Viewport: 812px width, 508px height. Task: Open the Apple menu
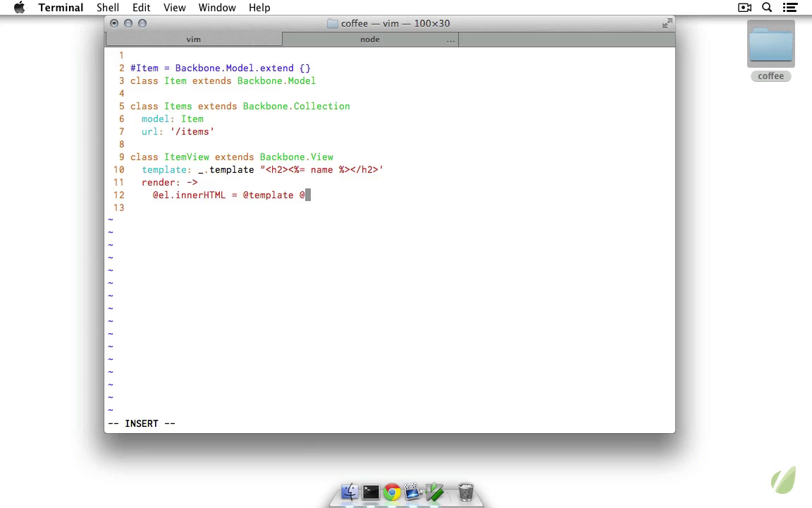[x=19, y=8]
